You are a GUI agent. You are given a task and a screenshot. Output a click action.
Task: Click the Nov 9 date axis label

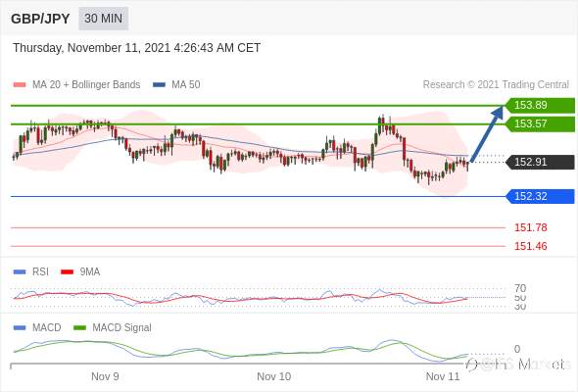[x=105, y=376]
